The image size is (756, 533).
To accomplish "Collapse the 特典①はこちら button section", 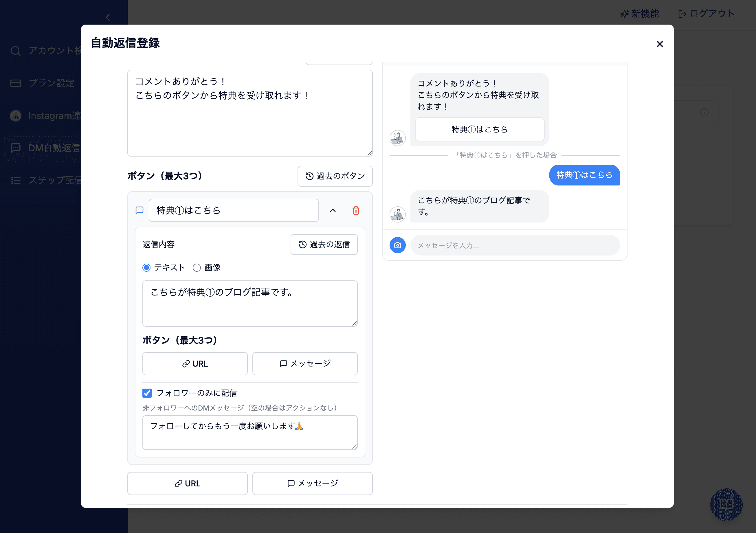I will [333, 210].
